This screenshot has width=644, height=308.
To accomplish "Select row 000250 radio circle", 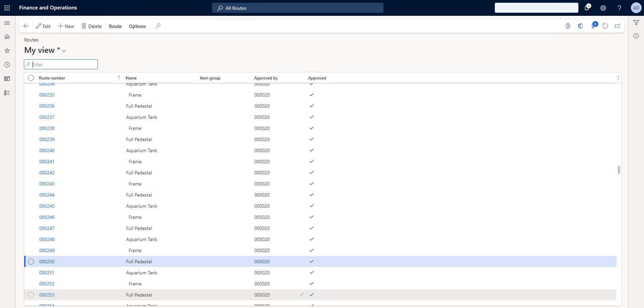I will (31, 262).
